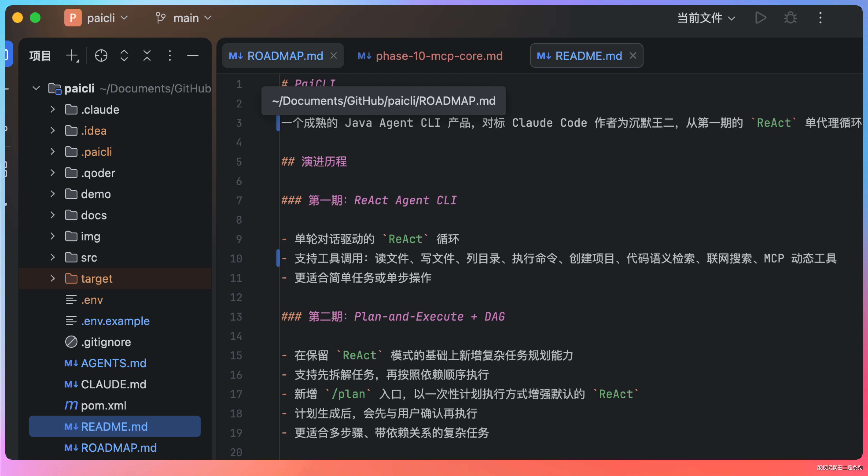Click the ignore icon beside .gitignore

(x=71, y=342)
